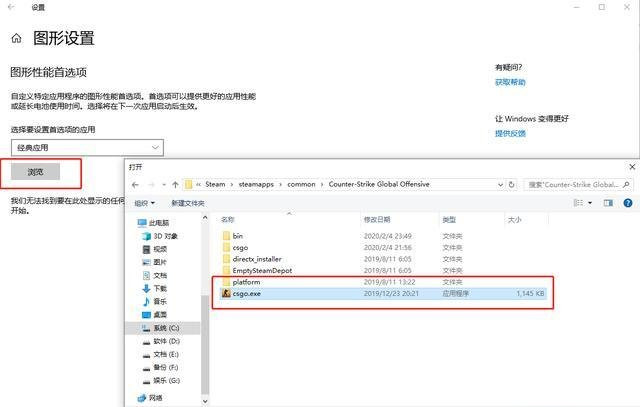Click the up-directory arrow in file dialog
This screenshot has width=640, height=407.
pyautogui.click(x=175, y=184)
